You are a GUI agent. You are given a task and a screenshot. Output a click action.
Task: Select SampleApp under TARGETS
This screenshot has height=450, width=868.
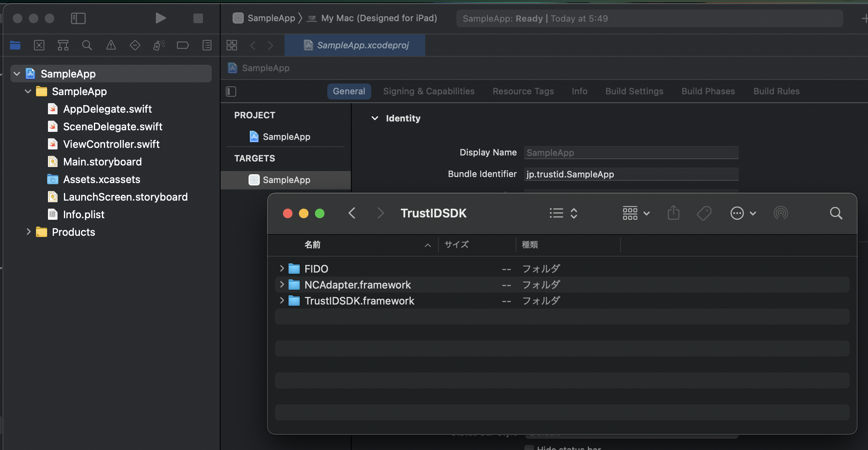coord(286,180)
